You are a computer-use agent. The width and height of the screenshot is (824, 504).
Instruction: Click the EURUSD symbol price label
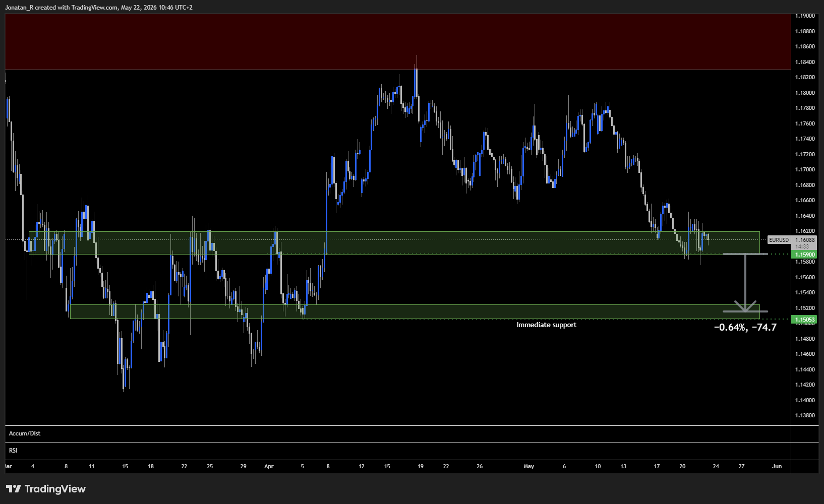pos(779,240)
